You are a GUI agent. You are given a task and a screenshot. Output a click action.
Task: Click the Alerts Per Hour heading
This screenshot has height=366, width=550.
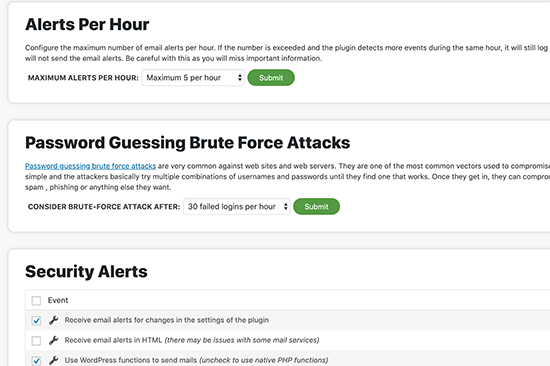pyautogui.click(x=87, y=25)
